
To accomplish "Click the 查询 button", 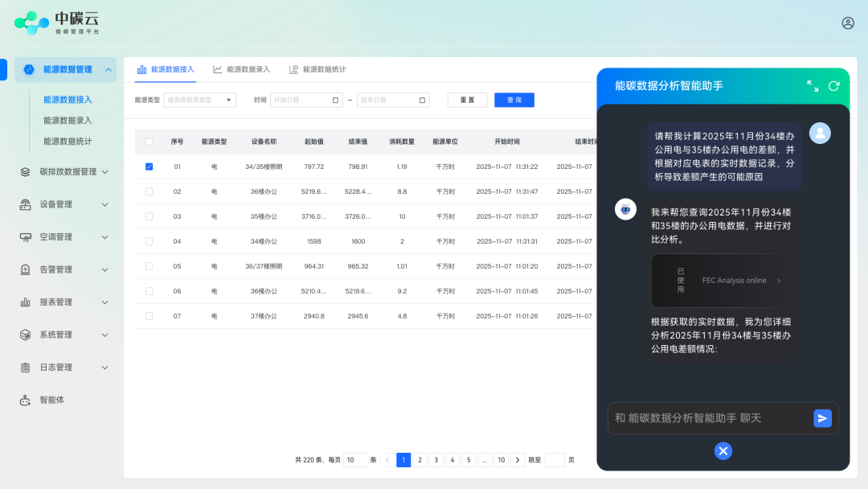I will pos(514,101).
